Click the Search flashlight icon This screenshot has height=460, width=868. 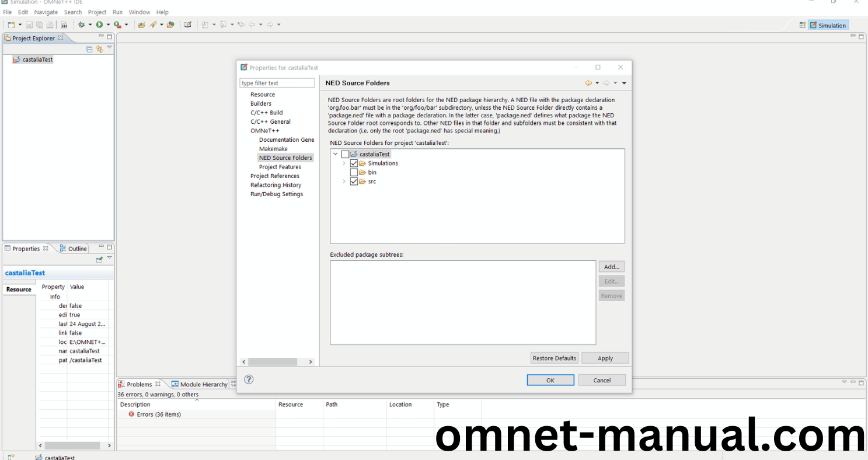153,25
